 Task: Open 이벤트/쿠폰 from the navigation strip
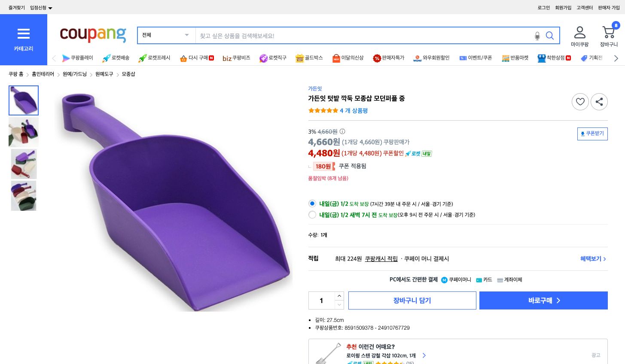click(476, 58)
